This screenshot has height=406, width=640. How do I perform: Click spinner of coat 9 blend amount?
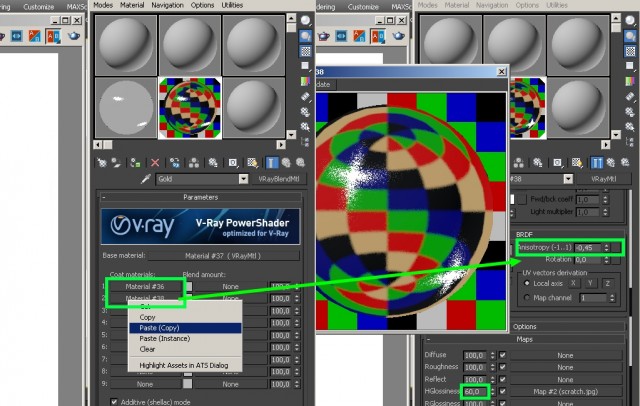(297, 384)
